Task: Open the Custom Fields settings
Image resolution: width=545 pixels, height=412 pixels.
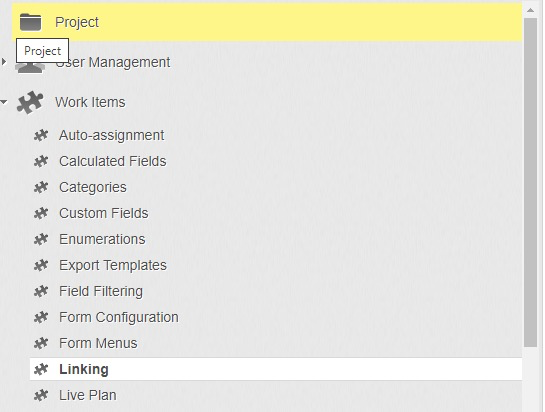Action: pyautogui.click(x=104, y=213)
